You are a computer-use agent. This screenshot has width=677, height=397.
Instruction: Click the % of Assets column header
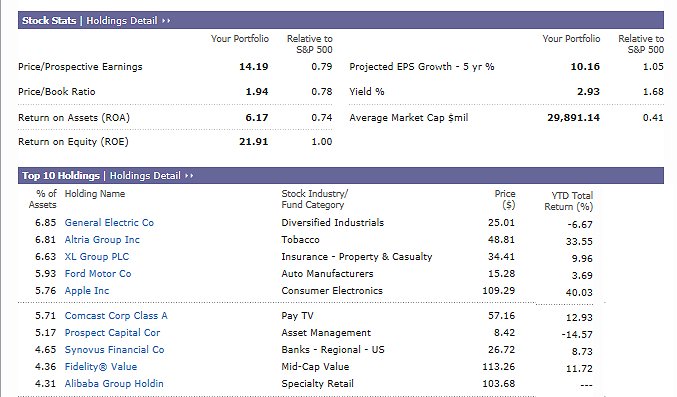click(43, 199)
